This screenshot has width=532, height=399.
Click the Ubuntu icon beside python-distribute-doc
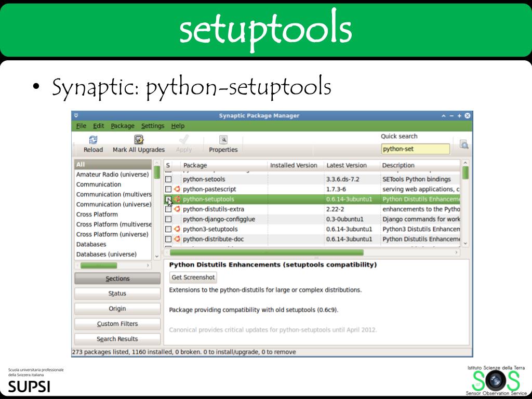click(x=177, y=239)
